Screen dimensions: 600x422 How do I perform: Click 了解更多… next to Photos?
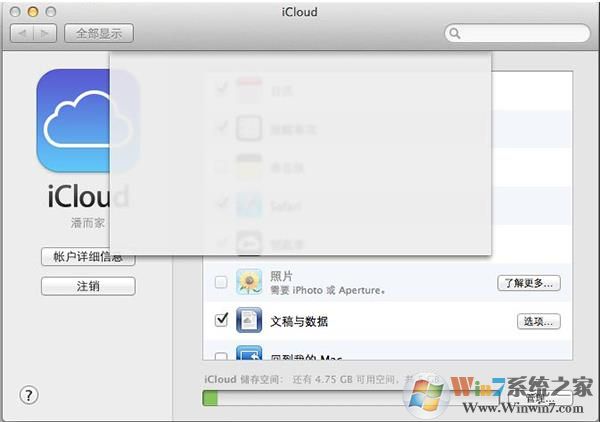(529, 283)
